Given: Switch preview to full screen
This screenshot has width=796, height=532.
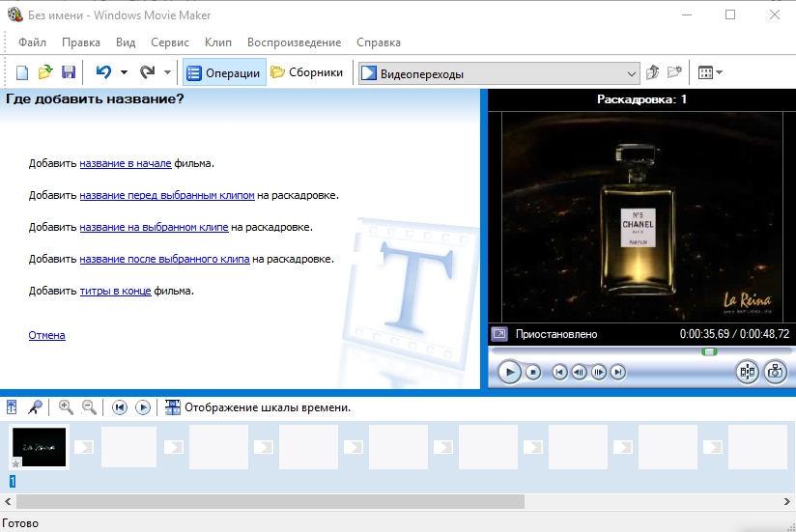Looking at the screenshot, I should click(x=499, y=334).
